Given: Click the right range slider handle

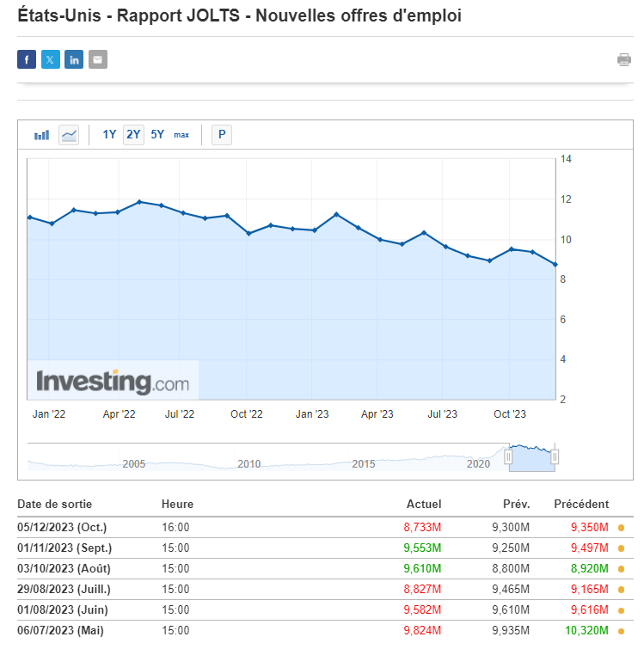Looking at the screenshot, I should click(555, 457).
